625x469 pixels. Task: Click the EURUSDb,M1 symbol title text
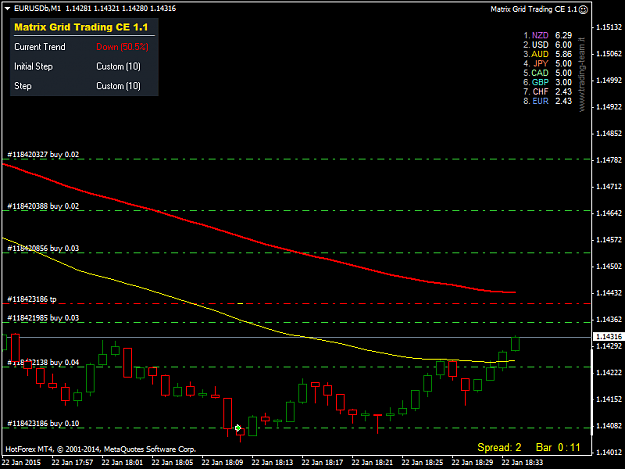pos(37,8)
